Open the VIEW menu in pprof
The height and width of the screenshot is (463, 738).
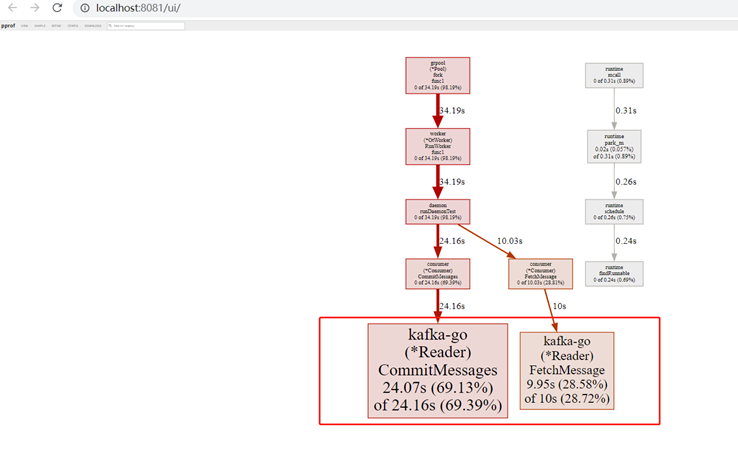point(24,25)
